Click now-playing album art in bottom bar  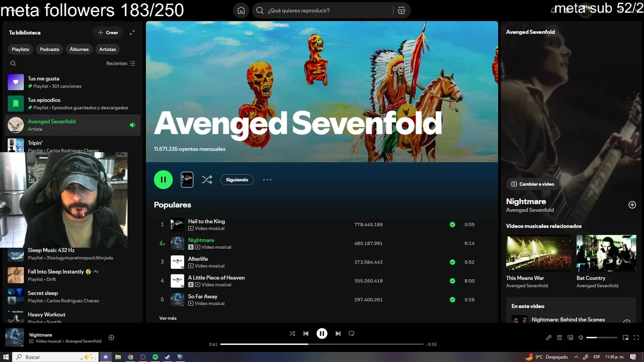pos(14,337)
